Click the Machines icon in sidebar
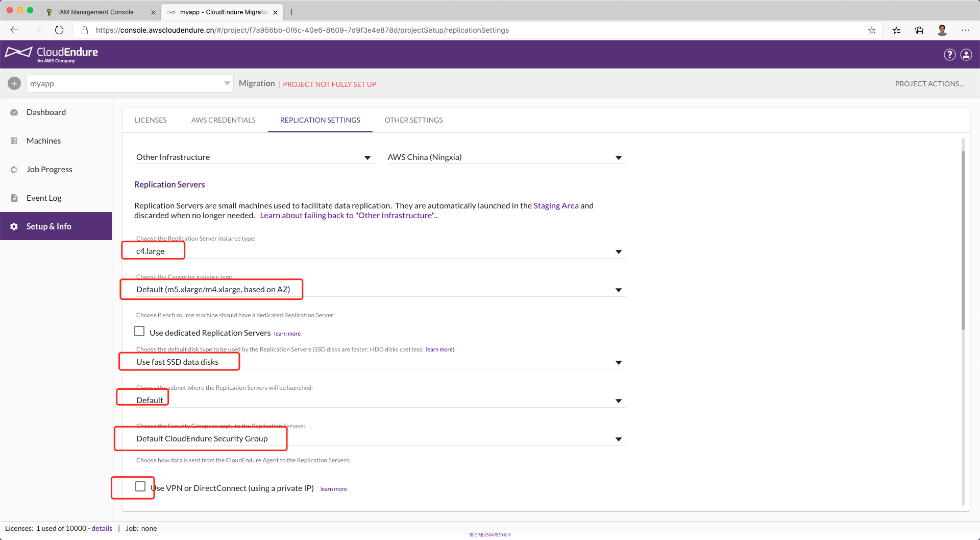The image size is (980, 540). [14, 141]
